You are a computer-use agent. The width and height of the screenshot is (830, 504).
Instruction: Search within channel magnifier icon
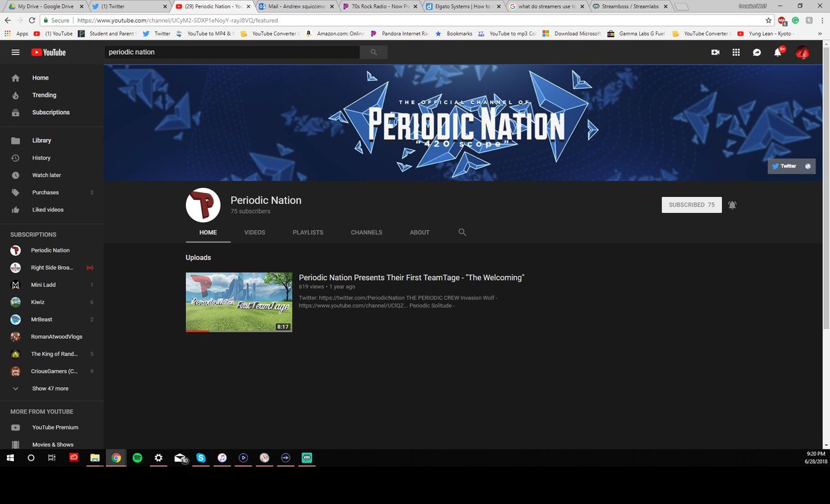click(x=462, y=232)
